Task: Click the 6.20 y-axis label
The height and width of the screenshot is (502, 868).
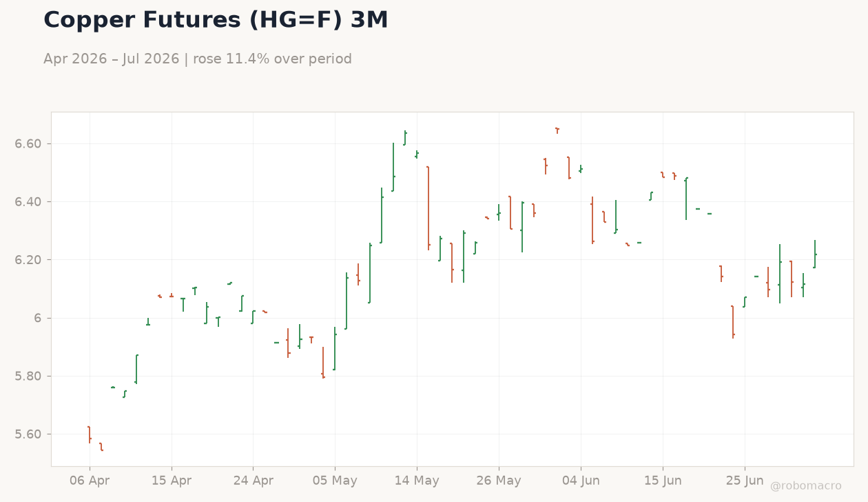Action: 28,260
